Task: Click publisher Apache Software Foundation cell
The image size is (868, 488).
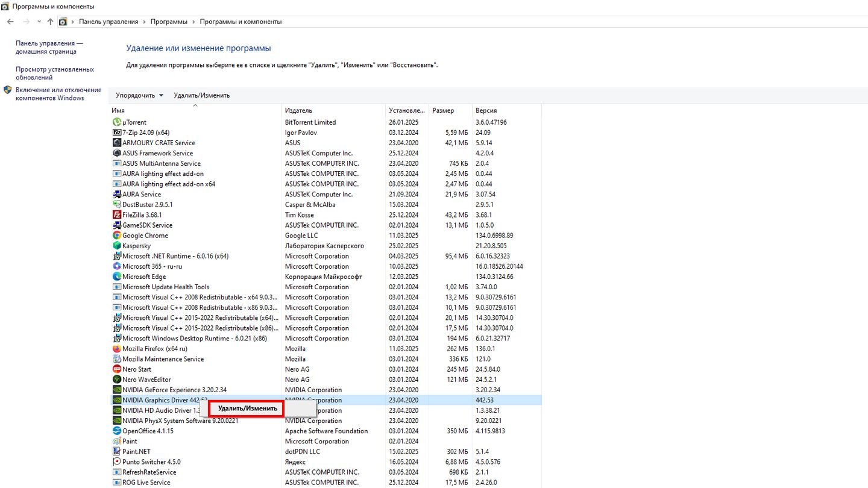Action: tap(326, 431)
